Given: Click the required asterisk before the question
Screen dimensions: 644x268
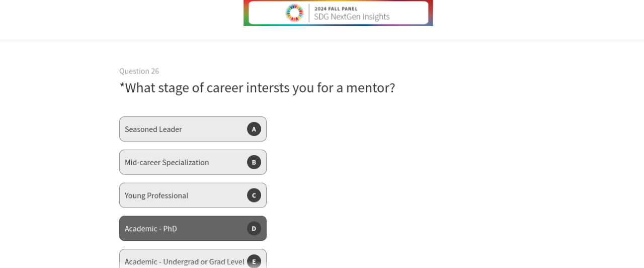Looking at the screenshot, I should [x=122, y=86].
